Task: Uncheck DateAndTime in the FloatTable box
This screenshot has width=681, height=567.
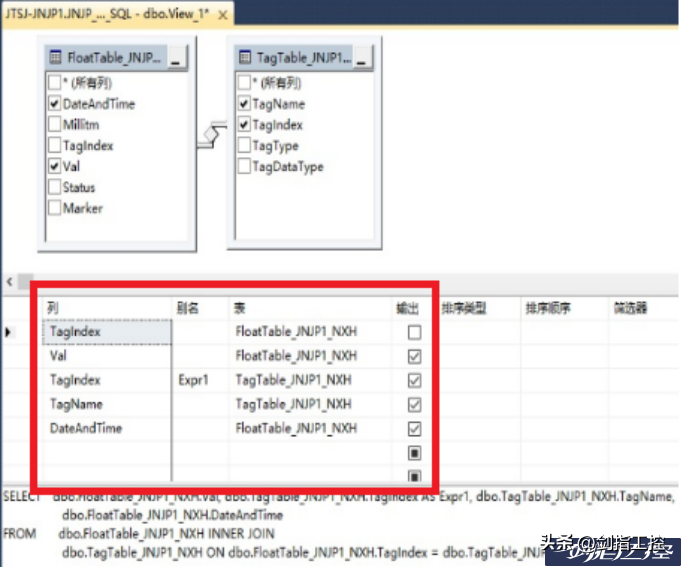Action: 54,104
